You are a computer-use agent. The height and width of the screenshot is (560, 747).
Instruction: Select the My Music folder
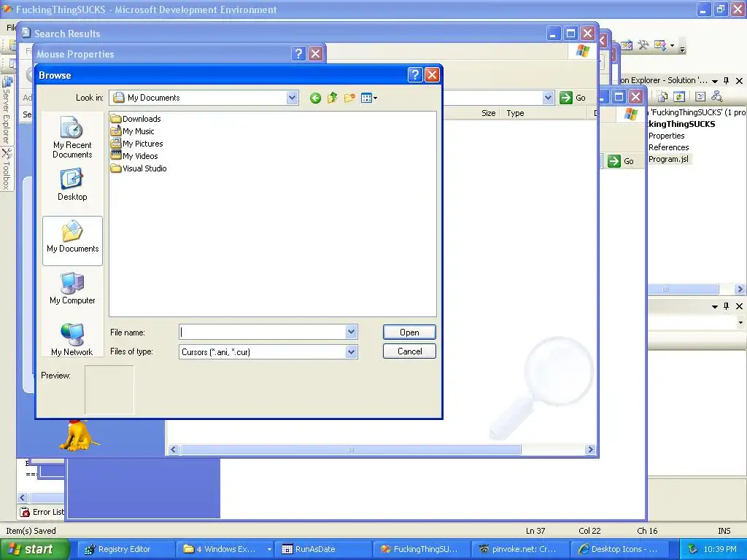133,131
